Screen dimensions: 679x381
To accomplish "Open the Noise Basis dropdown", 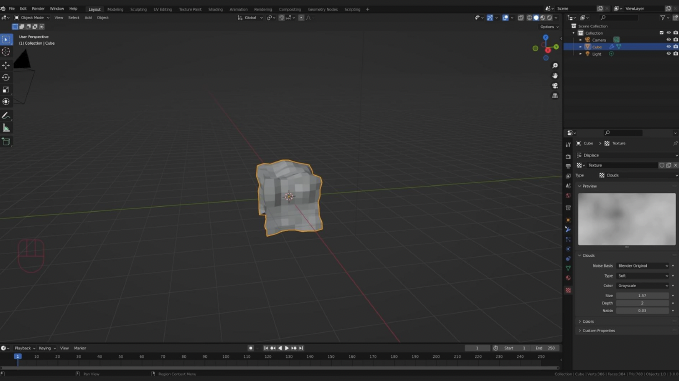I will click(x=643, y=266).
